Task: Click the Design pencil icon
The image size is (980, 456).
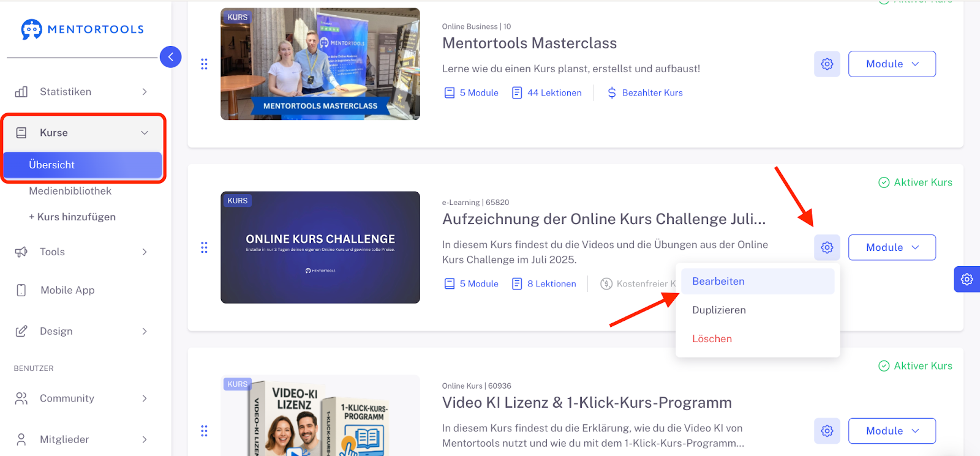Action: click(x=21, y=331)
